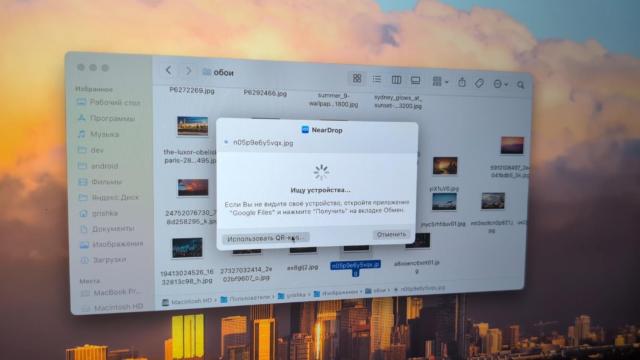
Task: Select the sunset thumbnail of 591208497 image
Action: (512, 145)
